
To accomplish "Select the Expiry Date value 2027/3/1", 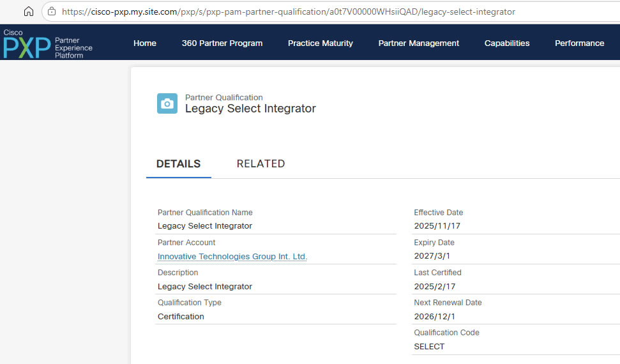I will 432,256.
